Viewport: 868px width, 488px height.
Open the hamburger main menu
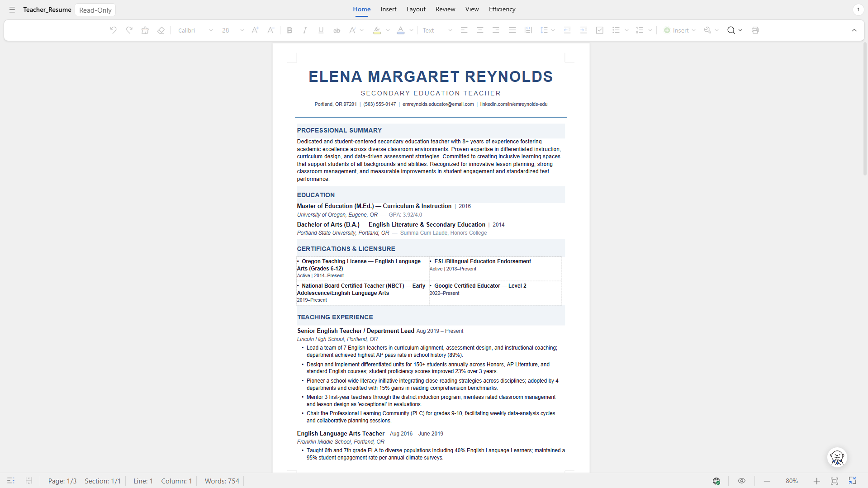click(x=12, y=9)
